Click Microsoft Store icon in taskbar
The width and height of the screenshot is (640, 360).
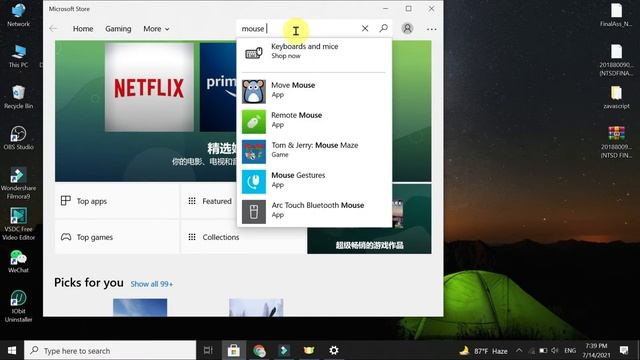(233, 350)
